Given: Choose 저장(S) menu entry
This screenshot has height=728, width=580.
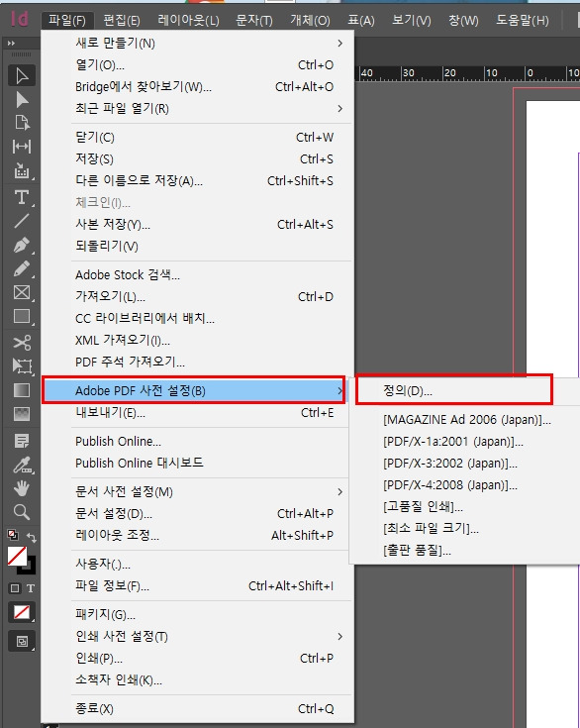Looking at the screenshot, I should [x=198, y=159].
